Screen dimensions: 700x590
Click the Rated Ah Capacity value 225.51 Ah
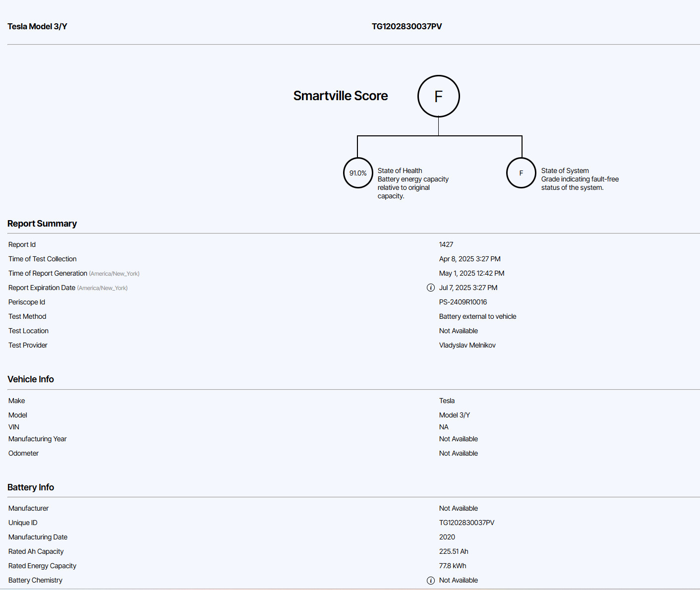[x=454, y=551]
